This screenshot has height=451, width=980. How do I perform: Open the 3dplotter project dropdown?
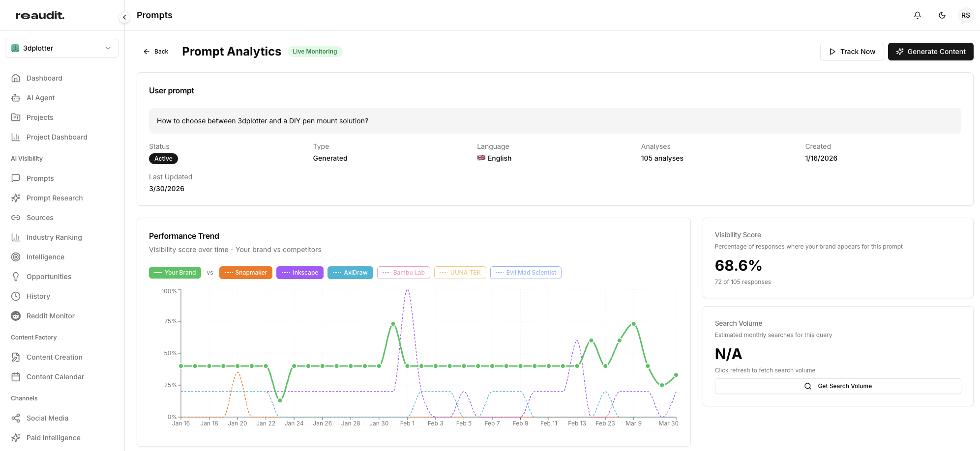[62, 48]
